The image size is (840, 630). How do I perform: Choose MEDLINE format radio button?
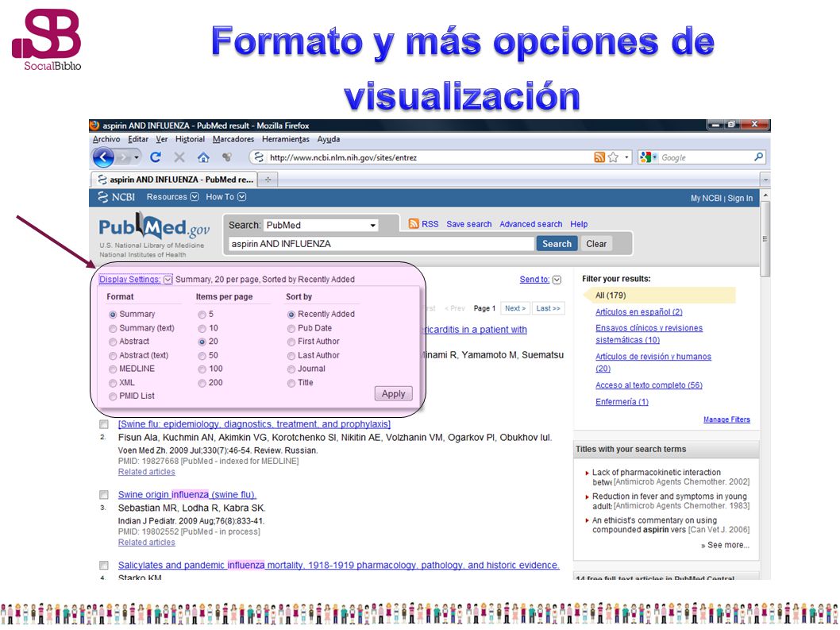click(x=113, y=369)
